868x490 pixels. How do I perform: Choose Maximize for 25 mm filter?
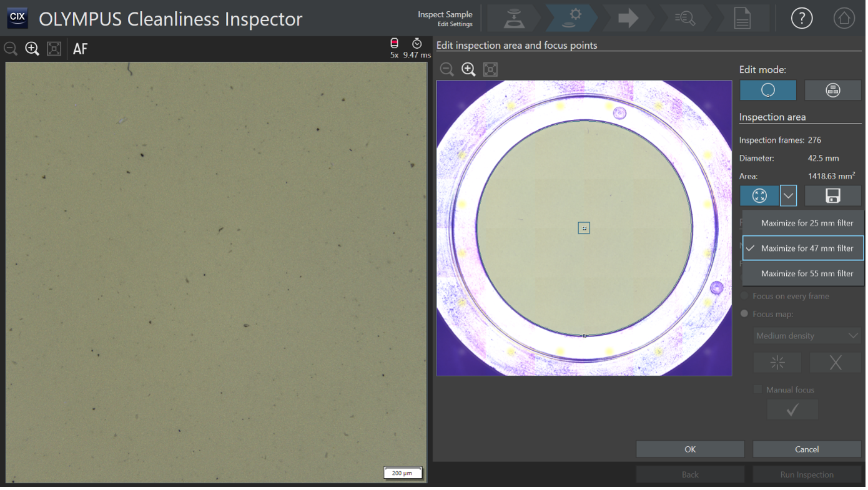point(806,223)
